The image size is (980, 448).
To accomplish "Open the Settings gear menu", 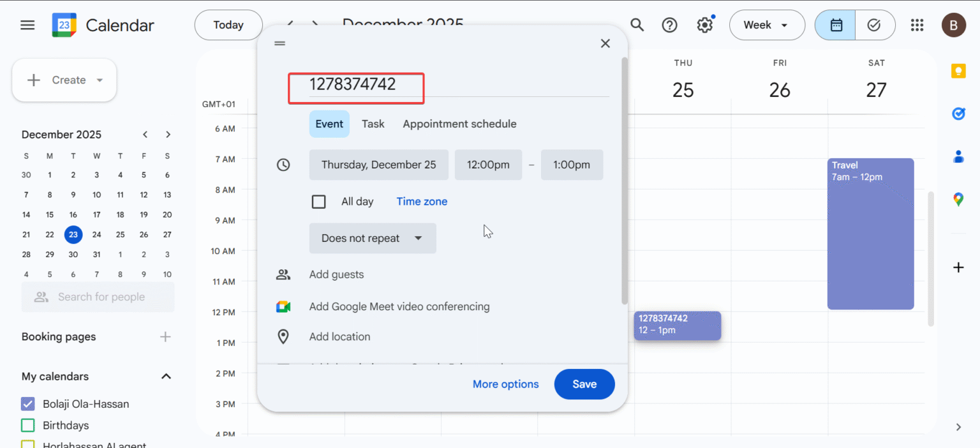I will (x=704, y=25).
